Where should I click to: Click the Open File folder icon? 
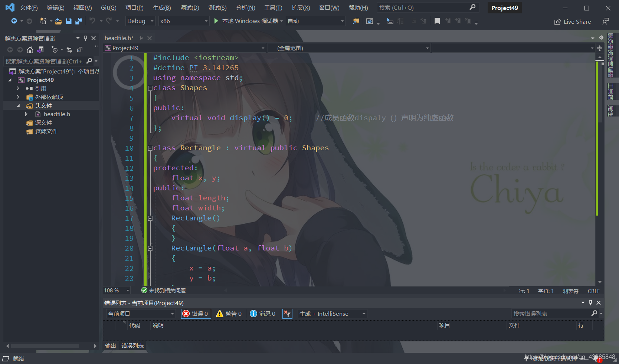(58, 21)
